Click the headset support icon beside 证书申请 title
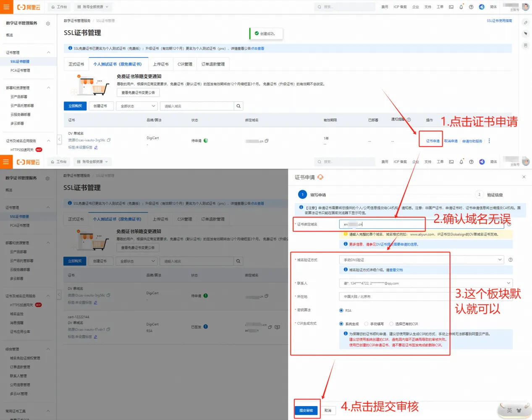Image resolution: width=532 pixels, height=420 pixels. click(x=320, y=177)
